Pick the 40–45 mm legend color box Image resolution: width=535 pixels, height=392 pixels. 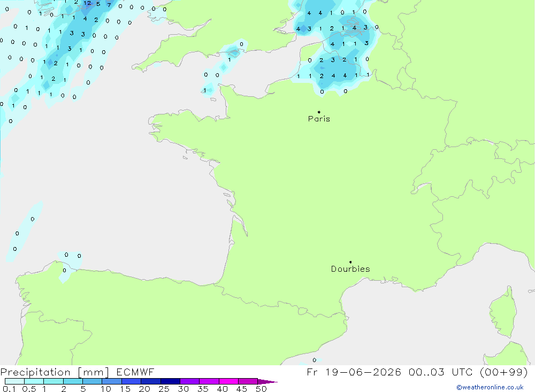tap(228, 381)
